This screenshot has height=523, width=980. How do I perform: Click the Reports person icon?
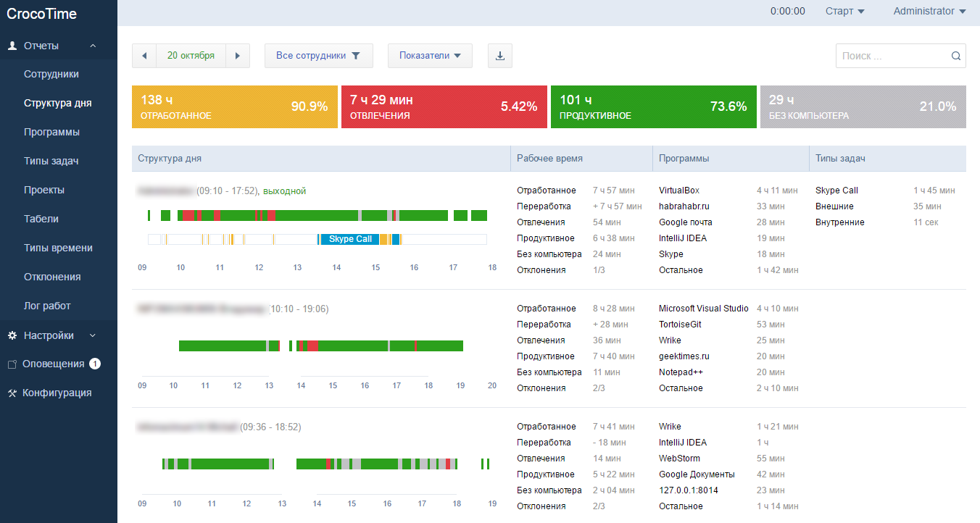point(12,46)
